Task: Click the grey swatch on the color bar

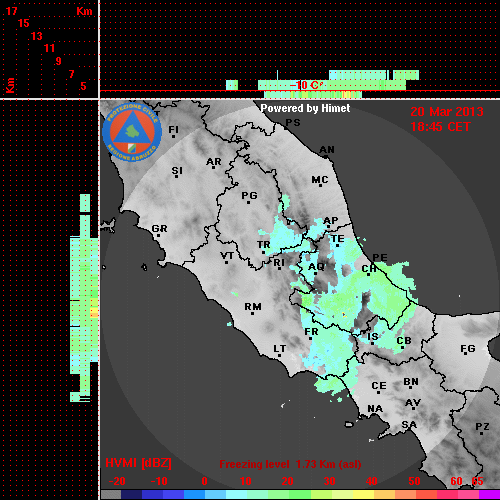Action: click(x=111, y=495)
